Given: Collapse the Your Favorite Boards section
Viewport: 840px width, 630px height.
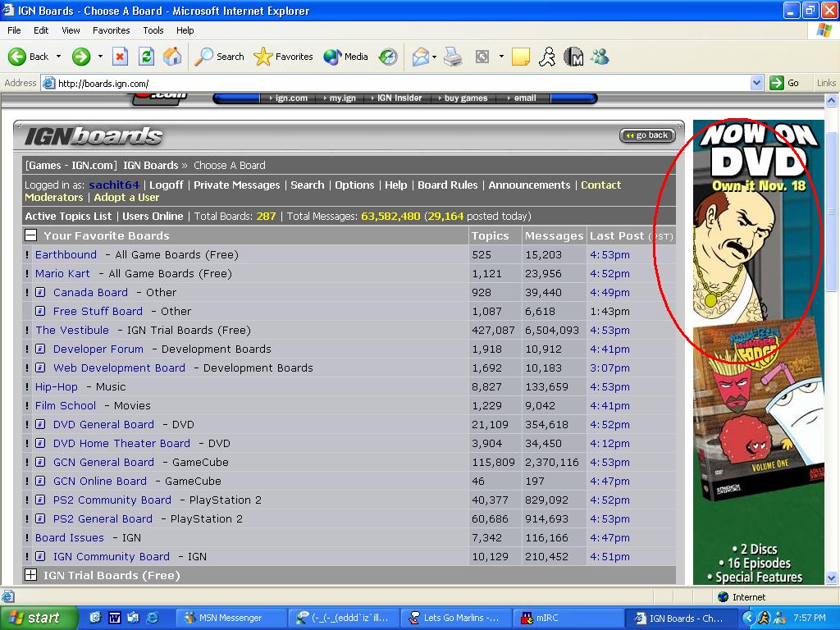Looking at the screenshot, I should pos(31,235).
